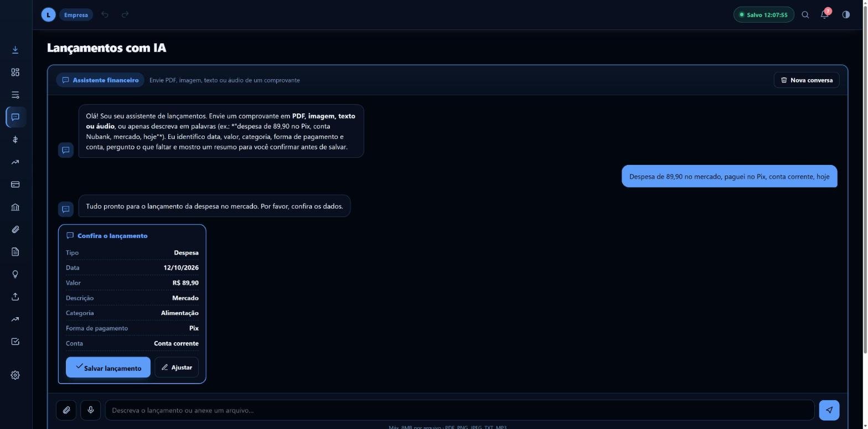Select the active chat icon in sidebar

15,117
